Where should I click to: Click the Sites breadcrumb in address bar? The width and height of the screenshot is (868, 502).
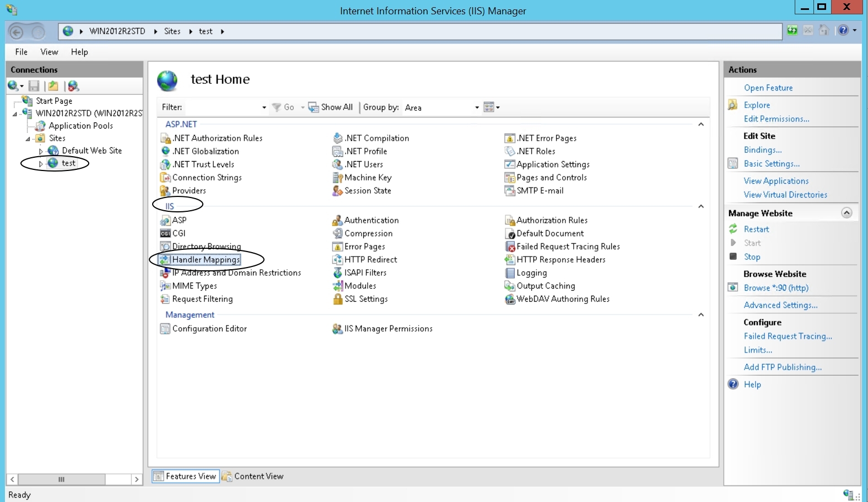pos(172,31)
